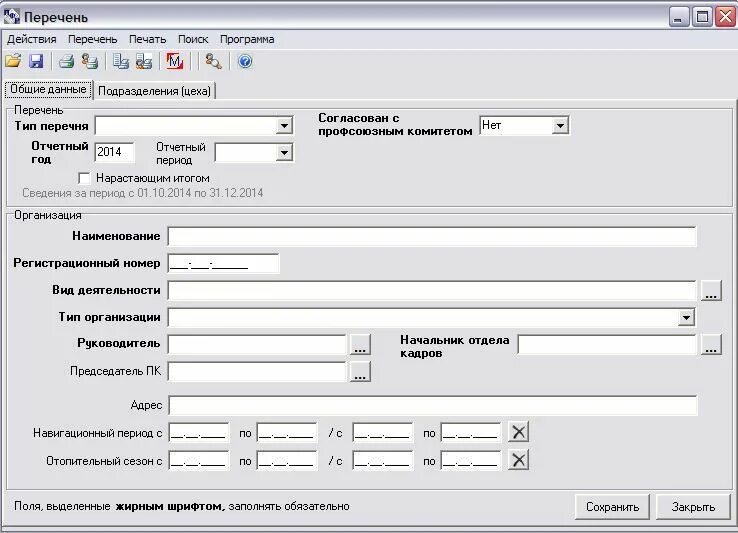
Task: Click the Начальник отдела кадров field
Action: [606, 345]
